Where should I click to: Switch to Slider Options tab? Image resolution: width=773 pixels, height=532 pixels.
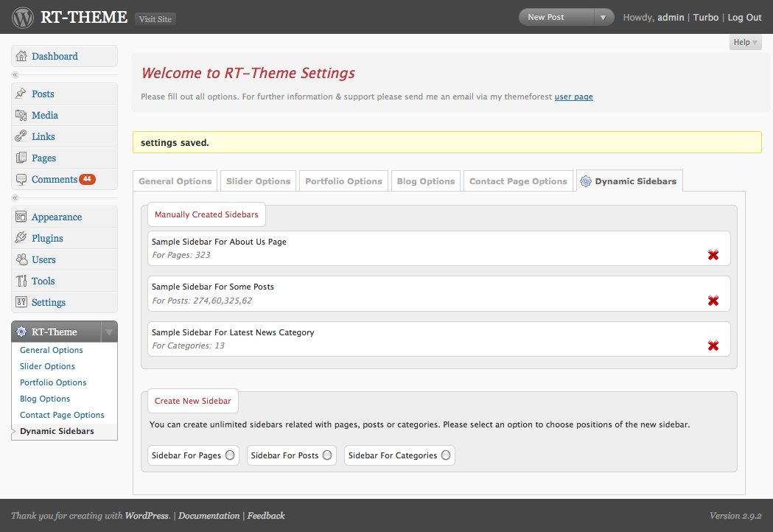(259, 181)
